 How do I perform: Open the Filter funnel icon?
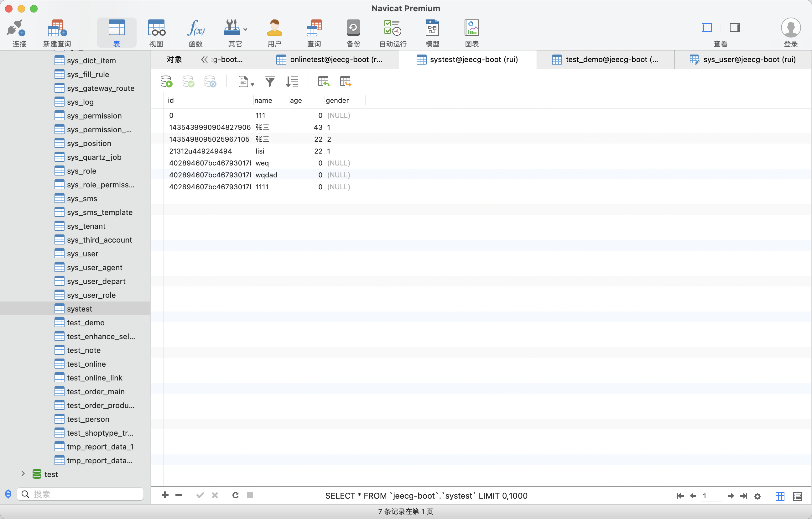coord(270,81)
